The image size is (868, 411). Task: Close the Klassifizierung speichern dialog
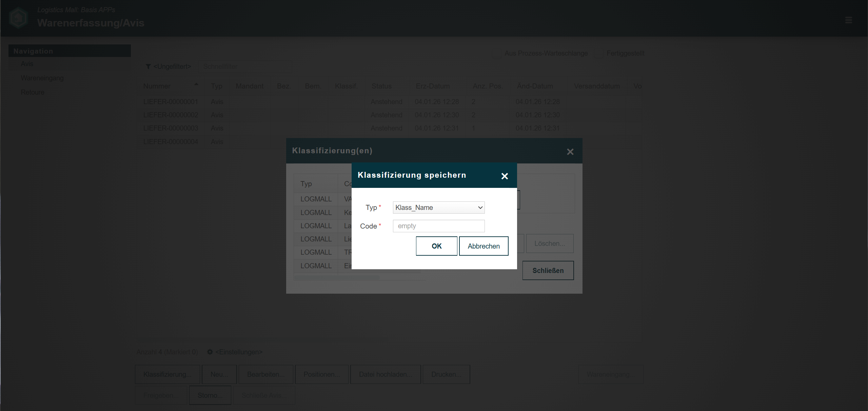[x=504, y=176]
